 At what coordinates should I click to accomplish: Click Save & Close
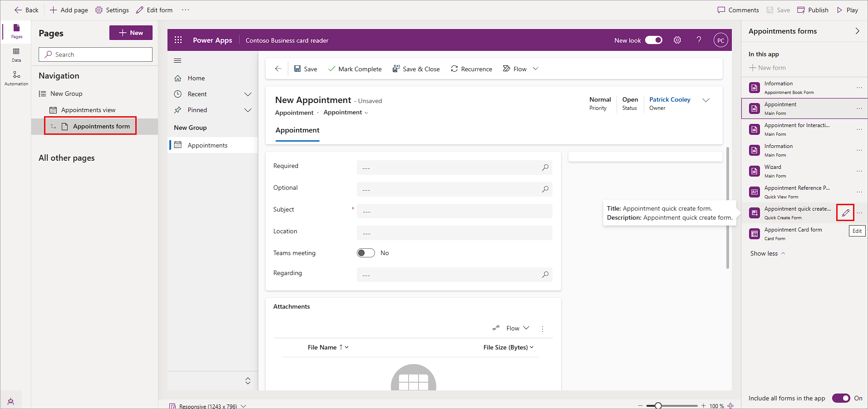[416, 69]
